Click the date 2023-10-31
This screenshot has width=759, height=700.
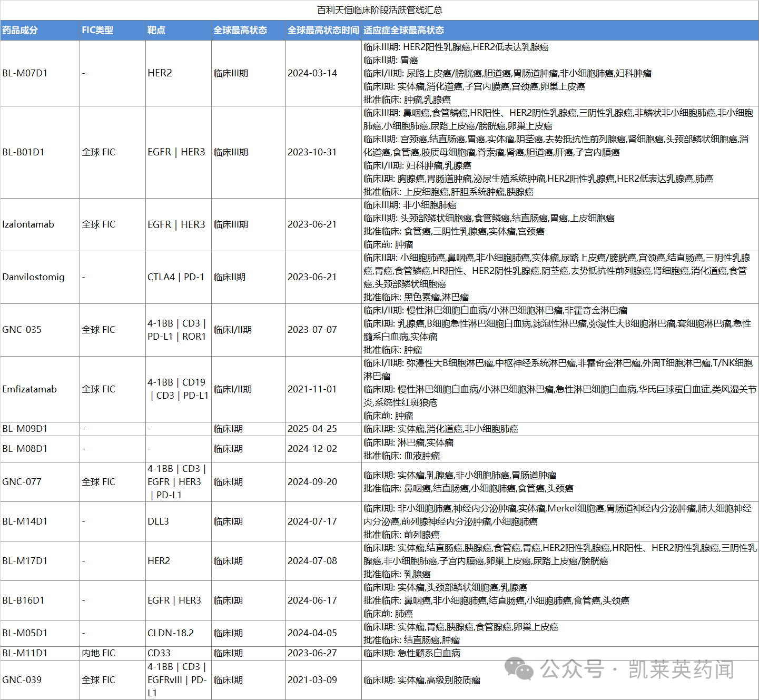(x=312, y=152)
